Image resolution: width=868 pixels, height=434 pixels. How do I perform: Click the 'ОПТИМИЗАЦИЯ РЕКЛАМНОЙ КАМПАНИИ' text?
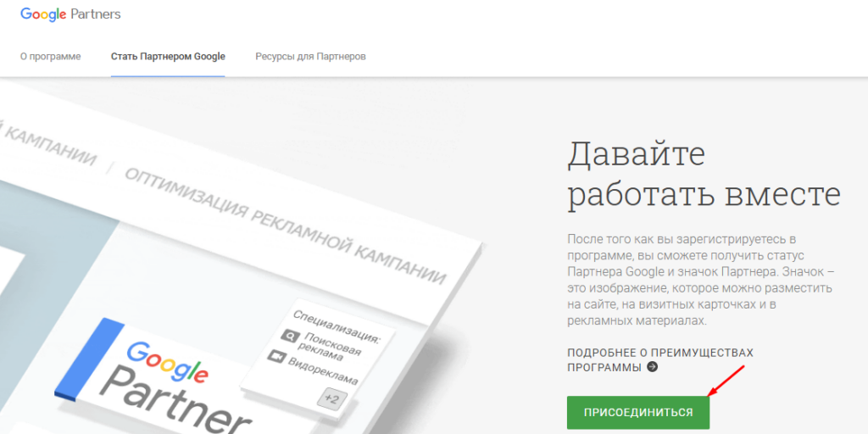(285, 225)
